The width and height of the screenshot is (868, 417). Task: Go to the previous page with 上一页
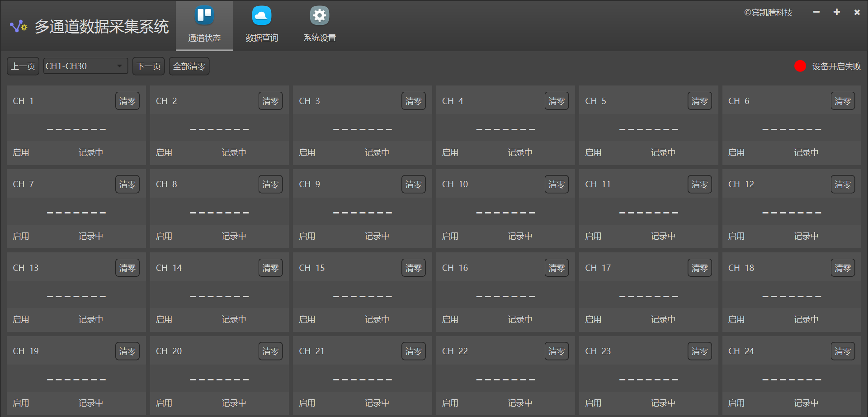coord(23,66)
